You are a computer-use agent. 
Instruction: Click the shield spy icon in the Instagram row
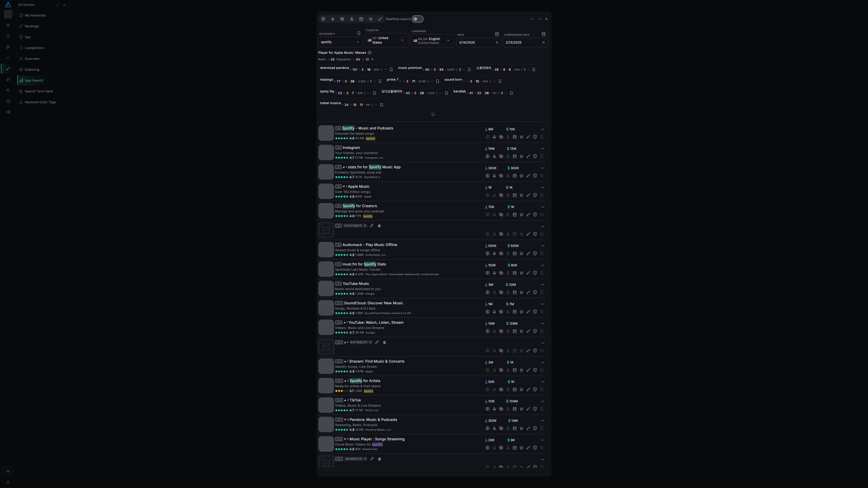(535, 156)
